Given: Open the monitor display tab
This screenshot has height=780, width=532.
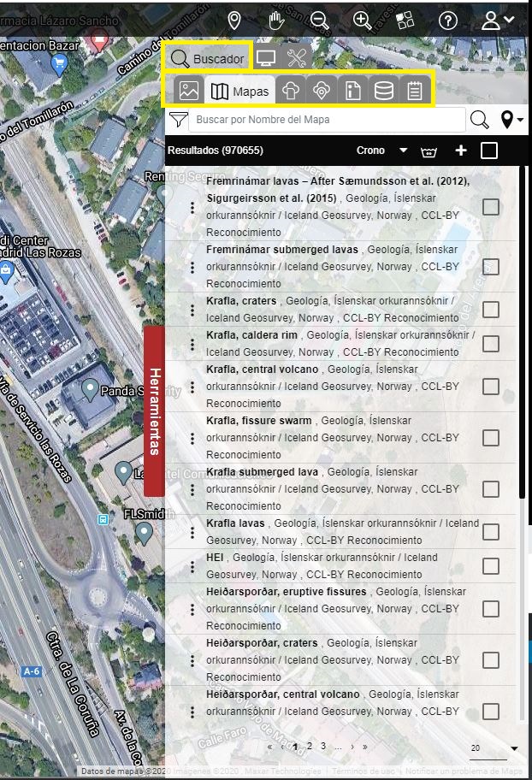Looking at the screenshot, I should click(266, 58).
